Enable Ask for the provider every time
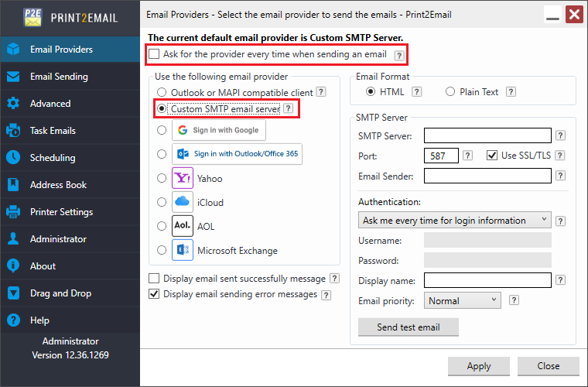The height and width of the screenshot is (387, 588). click(155, 54)
